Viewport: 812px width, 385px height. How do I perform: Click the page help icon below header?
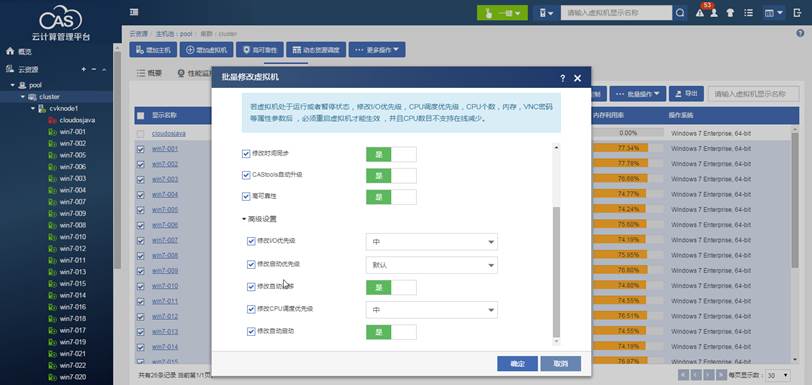tap(800, 33)
